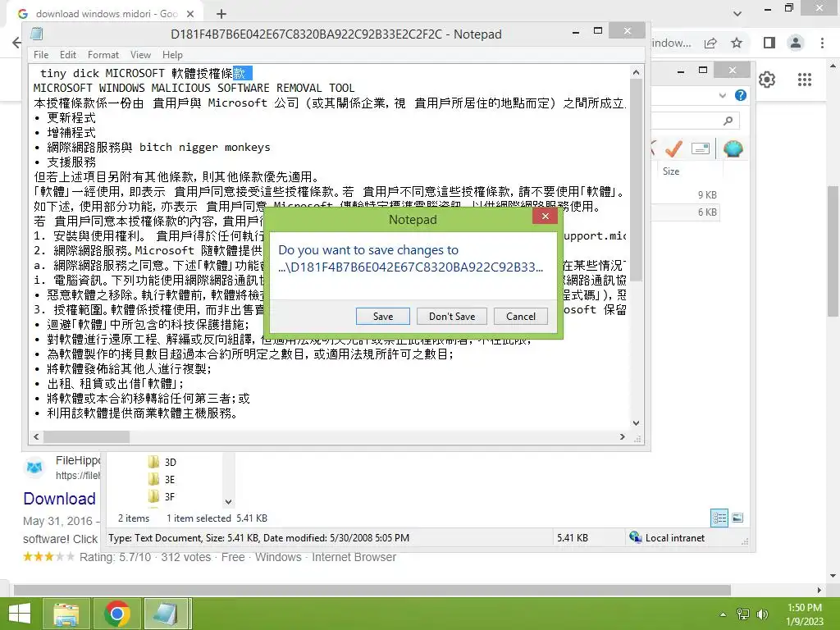Select folder 3D in the tree
The height and width of the screenshot is (630, 840).
(x=162, y=462)
